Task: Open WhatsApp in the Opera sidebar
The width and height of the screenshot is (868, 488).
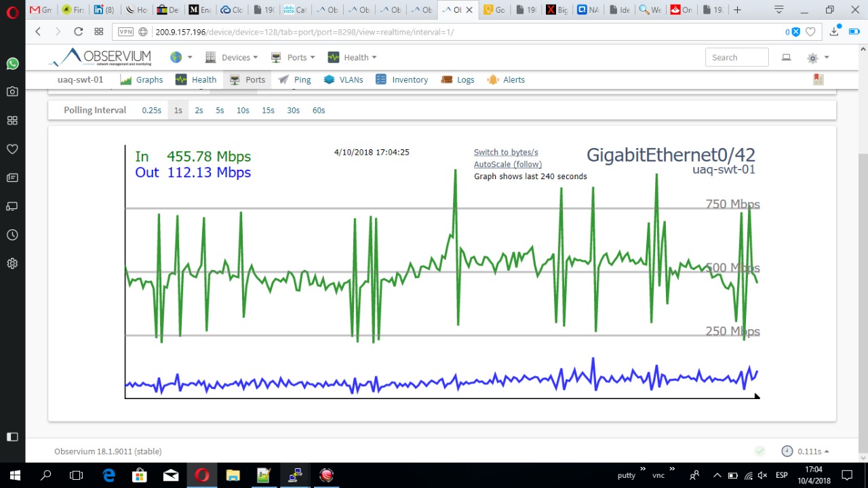Action: (x=12, y=63)
